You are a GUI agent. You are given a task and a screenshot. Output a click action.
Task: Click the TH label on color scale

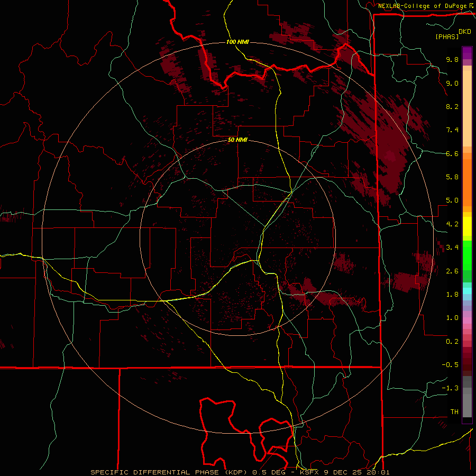point(454,412)
